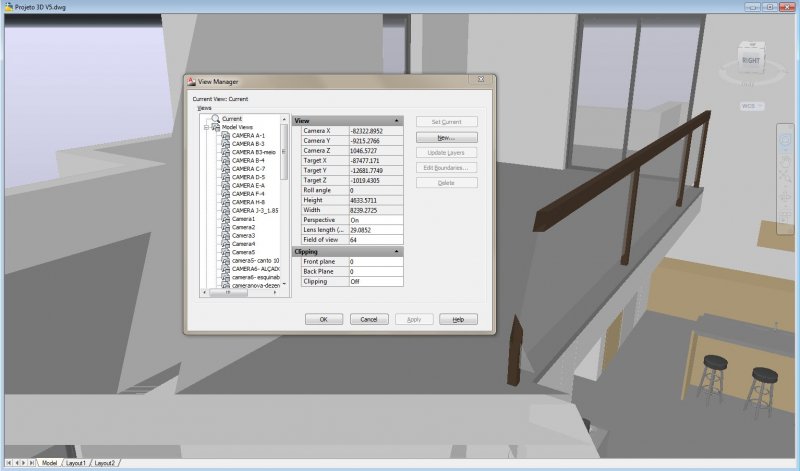The height and width of the screenshot is (471, 800).
Task: Click the Zoom Extents navigation bar icon
Action: coord(785,177)
